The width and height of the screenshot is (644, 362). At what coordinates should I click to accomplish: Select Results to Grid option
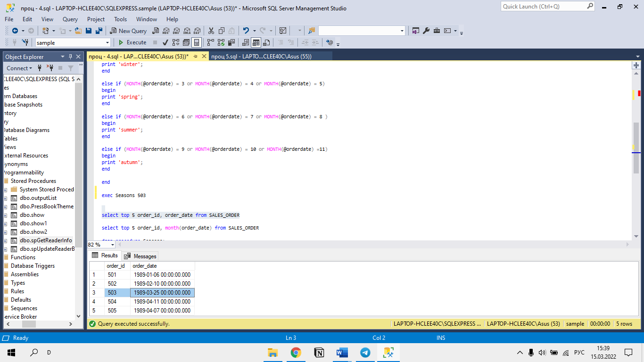pos(256,42)
